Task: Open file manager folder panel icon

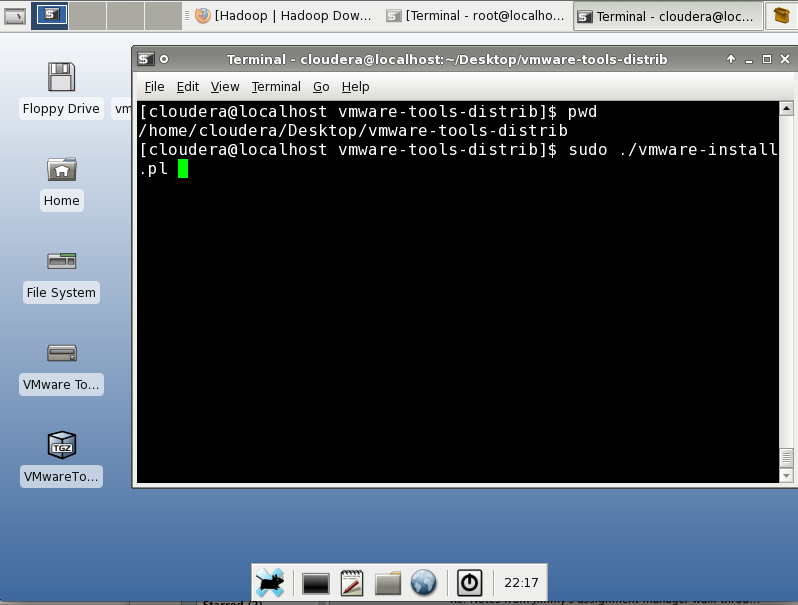Action: [388, 583]
